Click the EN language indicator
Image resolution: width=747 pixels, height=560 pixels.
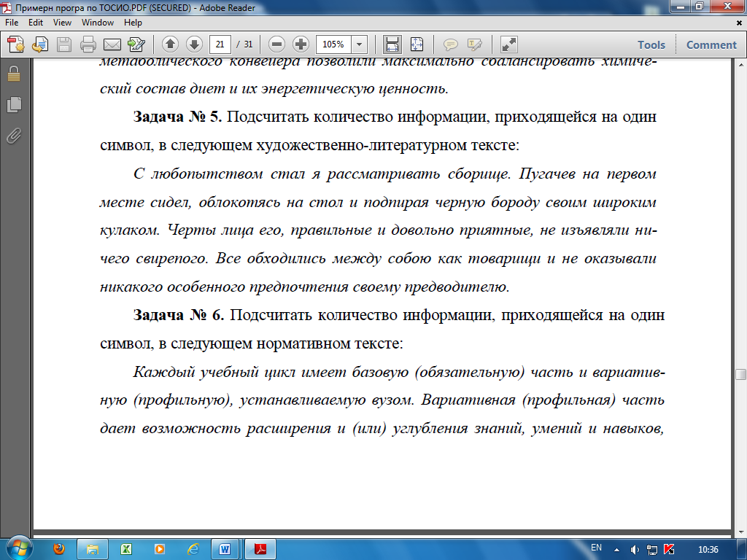596,548
